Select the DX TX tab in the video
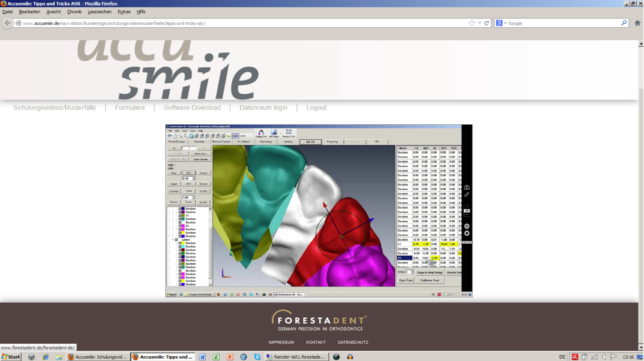Image resolution: width=644 pixels, height=361 pixels. [x=311, y=142]
